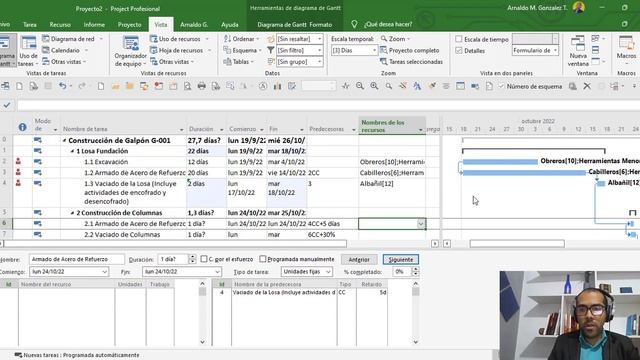
Task: Select the 1.1 Excavación task name
Action: [x=106, y=162]
